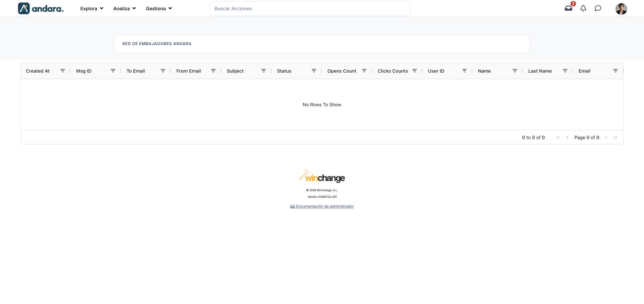
Task: Open the chat bubble icon
Action: (x=598, y=8)
